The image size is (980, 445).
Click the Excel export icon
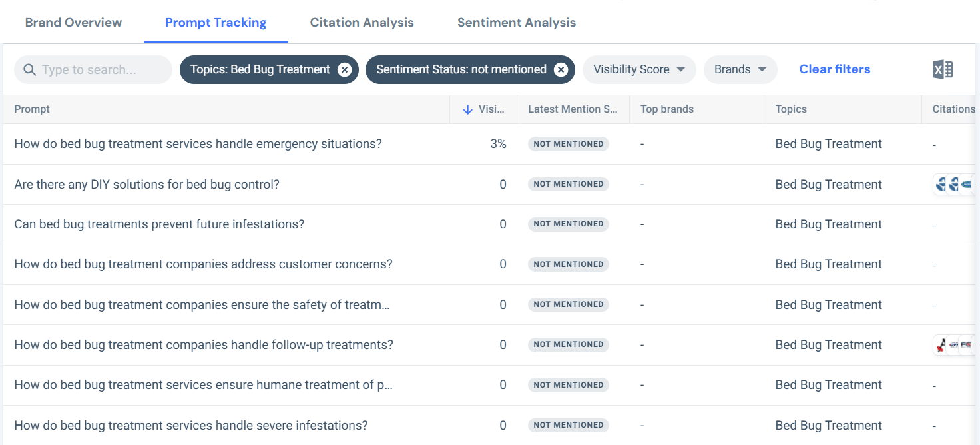942,69
